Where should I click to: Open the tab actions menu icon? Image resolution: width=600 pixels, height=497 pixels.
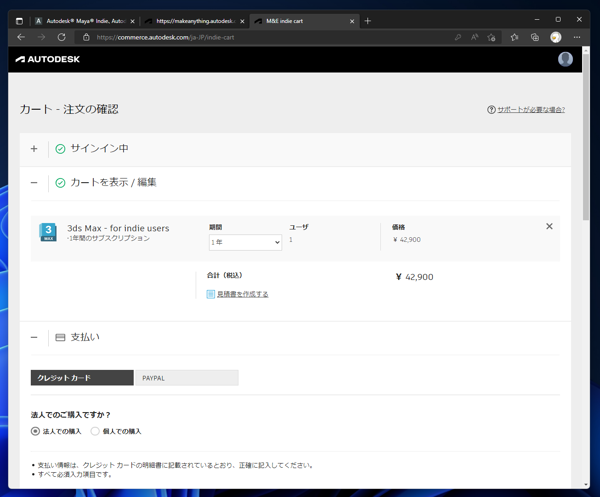coord(20,21)
